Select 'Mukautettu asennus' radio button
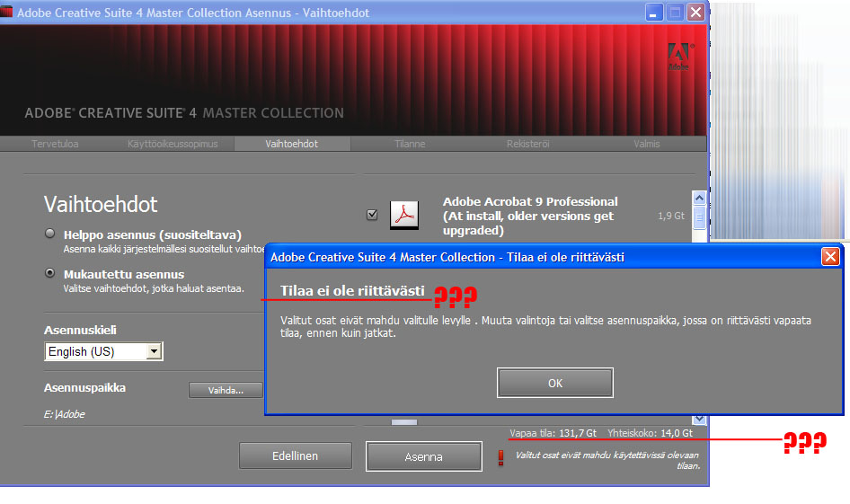The height and width of the screenshot is (504, 850). [x=50, y=272]
